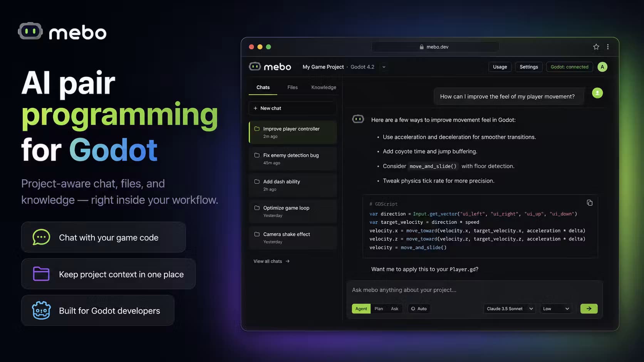644x362 pixels.
Task: Click the bullet about acceleration and deceleration
Action: click(x=459, y=137)
